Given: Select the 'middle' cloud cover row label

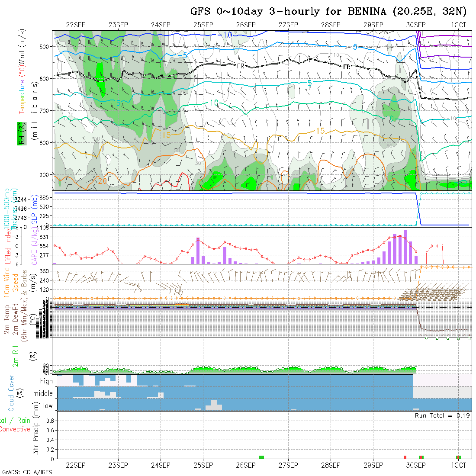Looking at the screenshot, I should 43,394.
